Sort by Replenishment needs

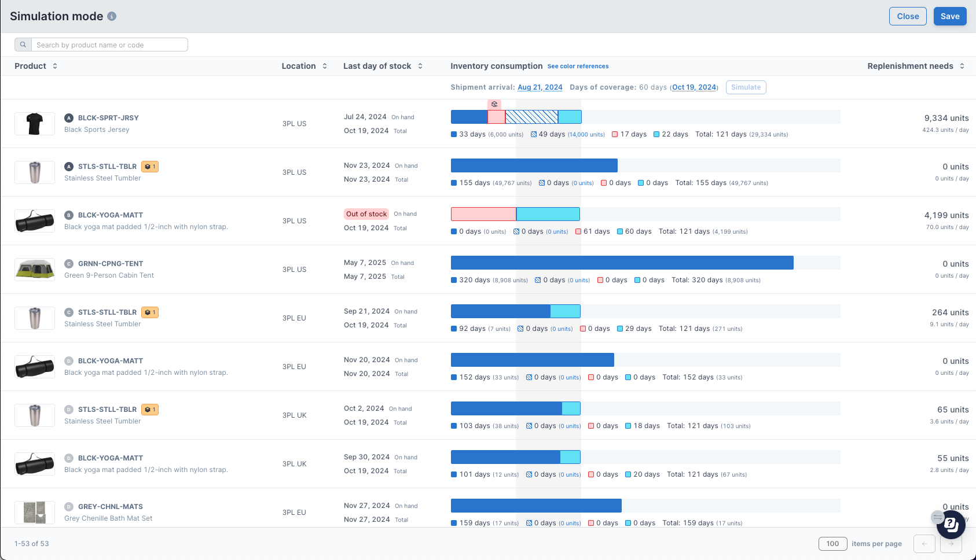point(962,66)
